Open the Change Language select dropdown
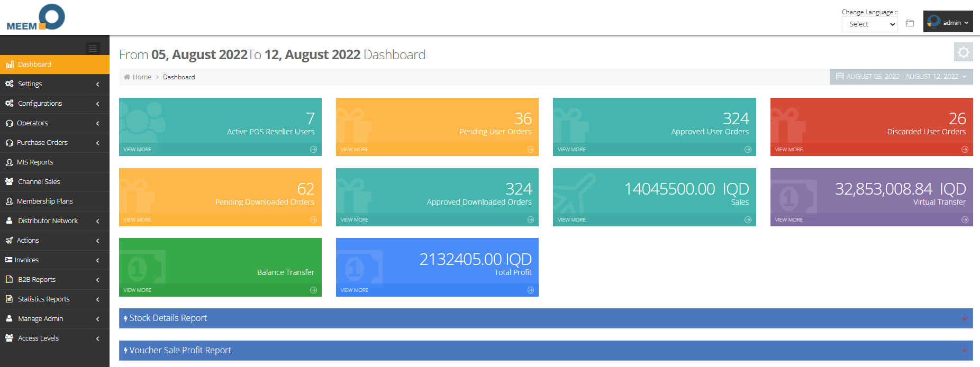Screen dimensions: 980x367 tap(869, 24)
